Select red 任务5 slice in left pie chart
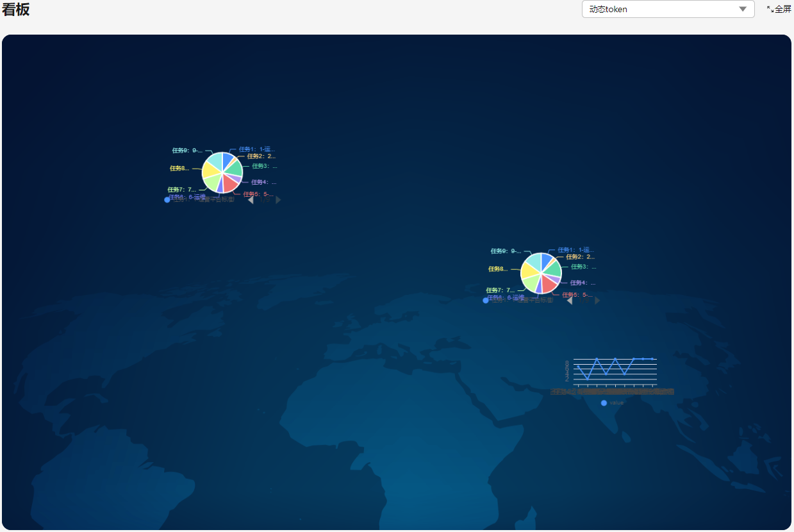Viewport: 794px width, 532px height. [x=230, y=183]
